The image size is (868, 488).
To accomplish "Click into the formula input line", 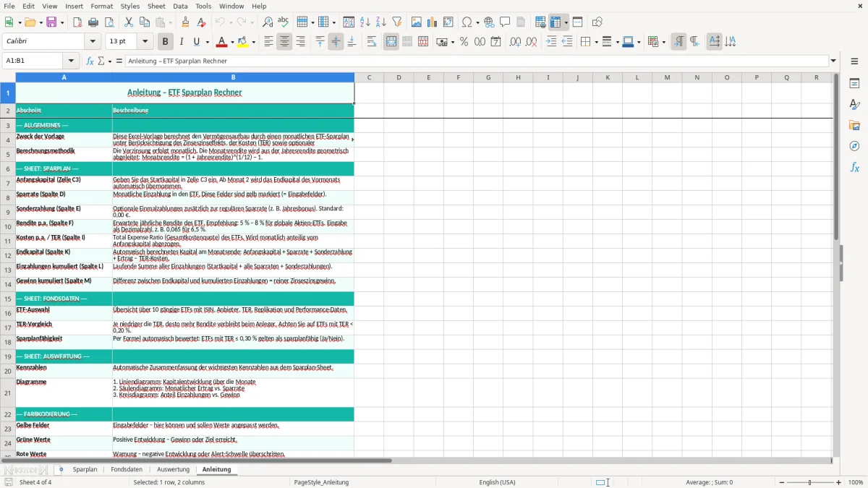I will [477, 61].
